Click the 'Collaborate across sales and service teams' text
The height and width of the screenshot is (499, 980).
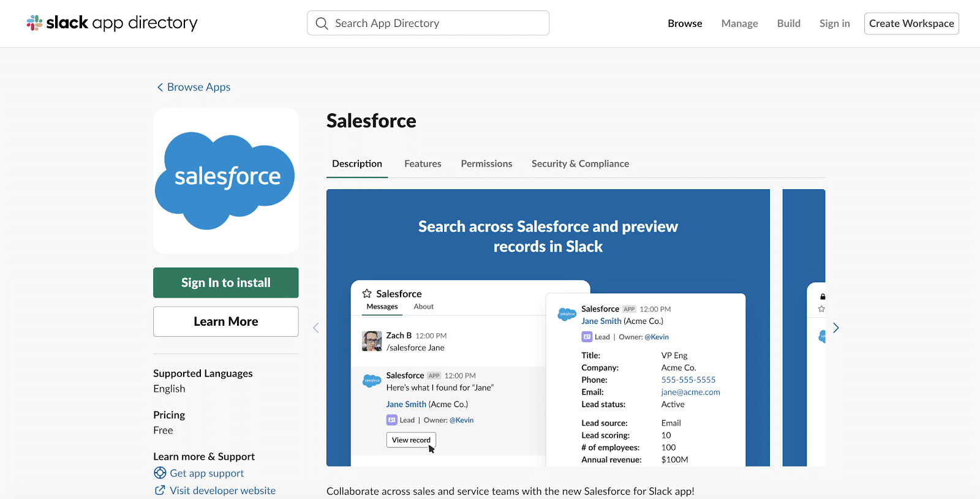tap(510, 491)
